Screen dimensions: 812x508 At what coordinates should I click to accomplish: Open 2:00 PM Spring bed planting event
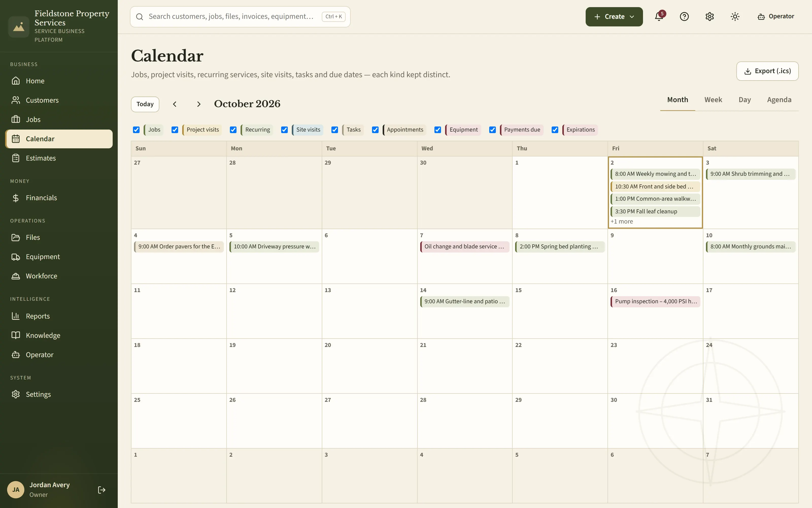(560, 247)
